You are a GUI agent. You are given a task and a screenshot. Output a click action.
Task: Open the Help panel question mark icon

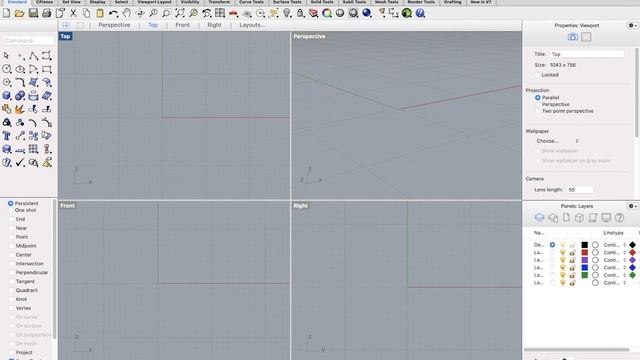pos(619,218)
